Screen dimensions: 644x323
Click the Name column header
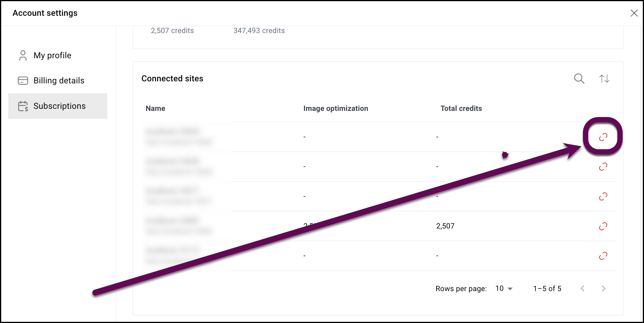pyautogui.click(x=155, y=109)
